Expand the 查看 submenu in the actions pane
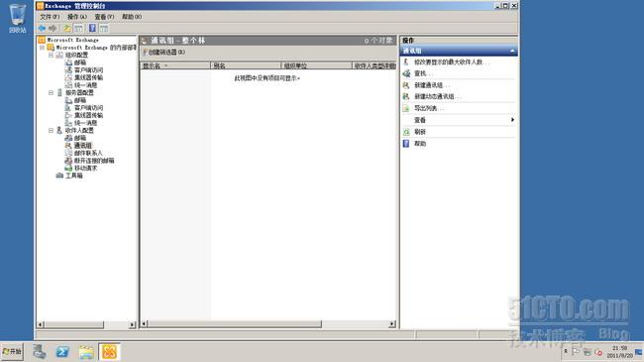This screenshot has height=362, width=644. (x=459, y=120)
